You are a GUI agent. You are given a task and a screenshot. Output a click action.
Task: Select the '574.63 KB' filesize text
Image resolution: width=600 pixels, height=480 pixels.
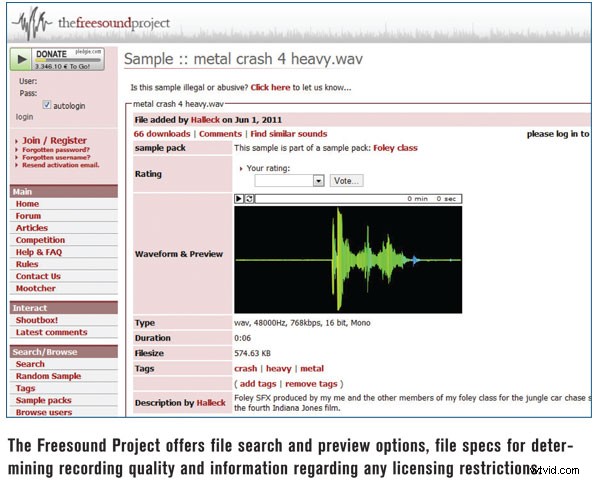[252, 353]
